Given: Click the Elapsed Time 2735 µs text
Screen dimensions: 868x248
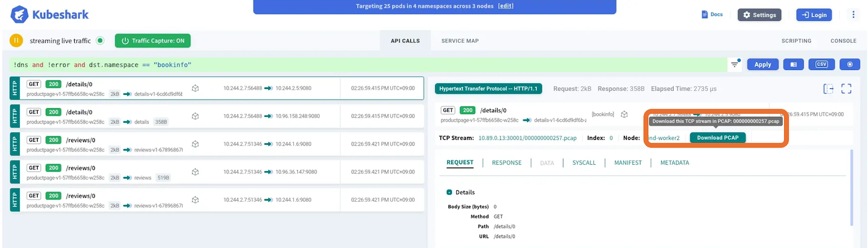Looking at the screenshot, I should coord(684,89).
